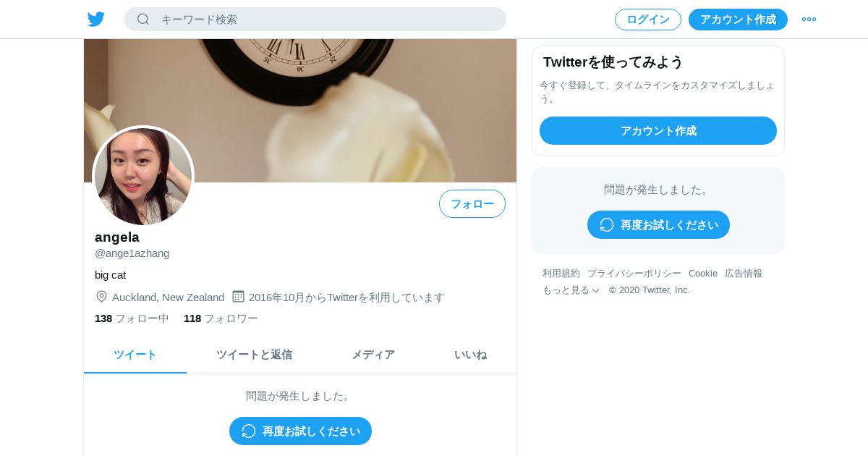The image size is (868, 456).
Task: Open the 118 フォロワー list
Action: click(x=221, y=318)
